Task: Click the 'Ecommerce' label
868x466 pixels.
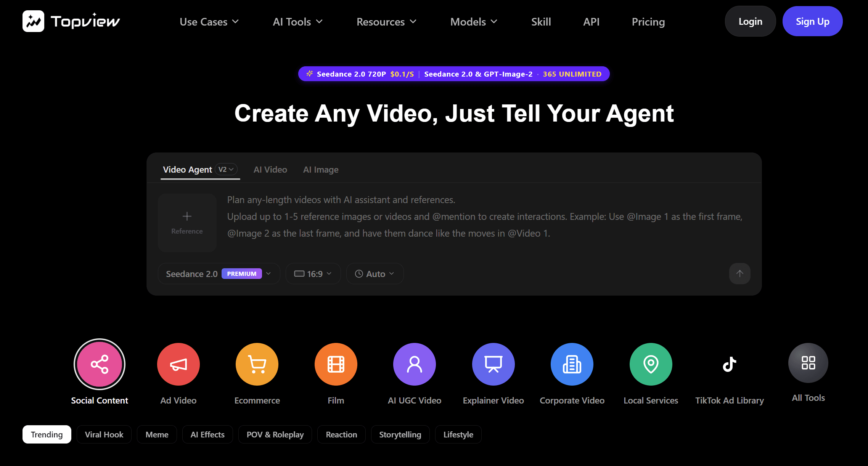Action: (x=257, y=400)
